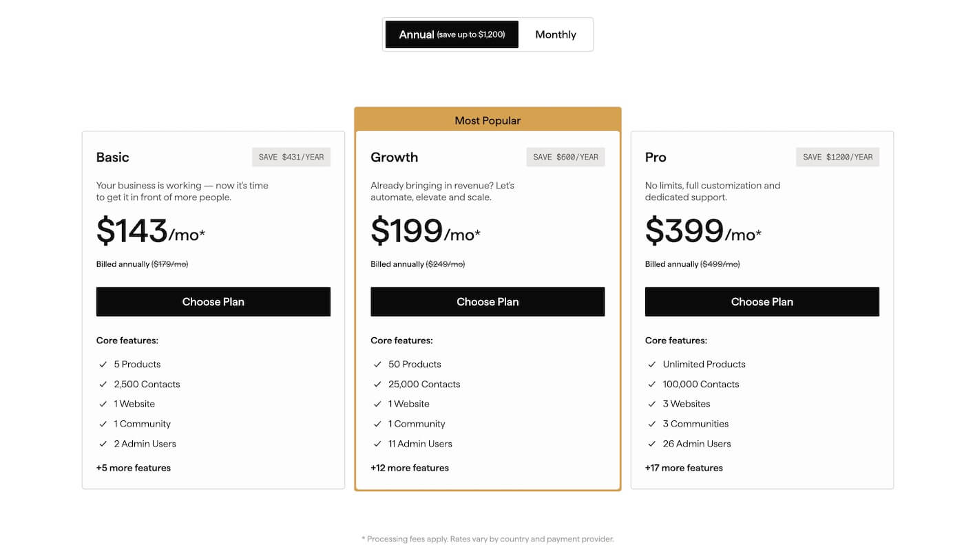Viewport: 964px width, 560px height.
Task: Choose Plan for the Basic plan
Action: click(x=213, y=301)
